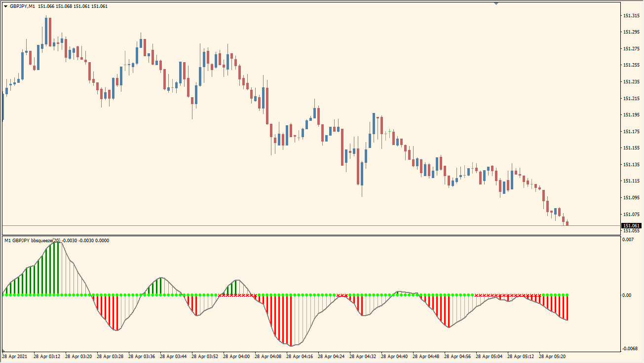Click the 28 Apr 04:08 time label
This screenshot has width=644, height=363.
269,356
